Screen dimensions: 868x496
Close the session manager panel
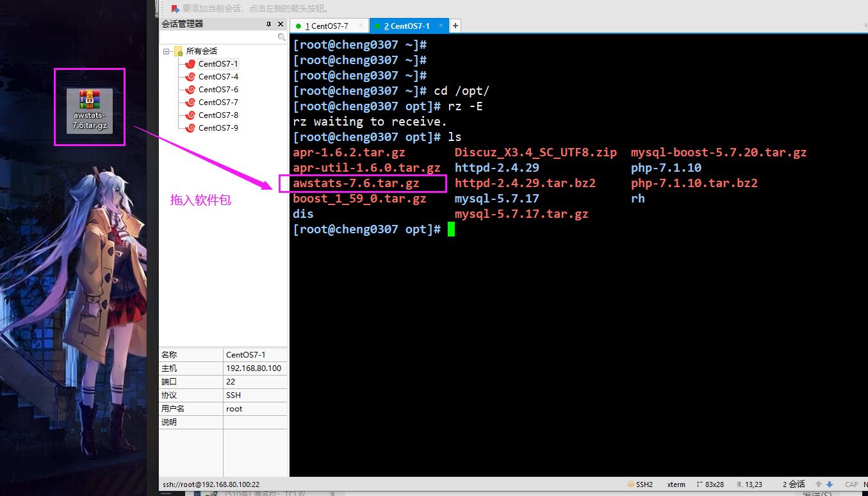(281, 24)
